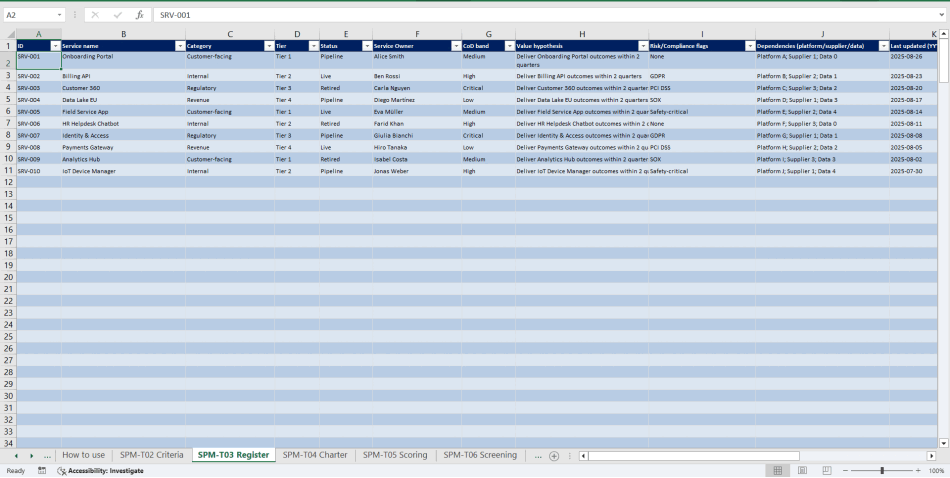Switch to Normal view icon
The height and width of the screenshot is (478, 950).
(x=778, y=470)
